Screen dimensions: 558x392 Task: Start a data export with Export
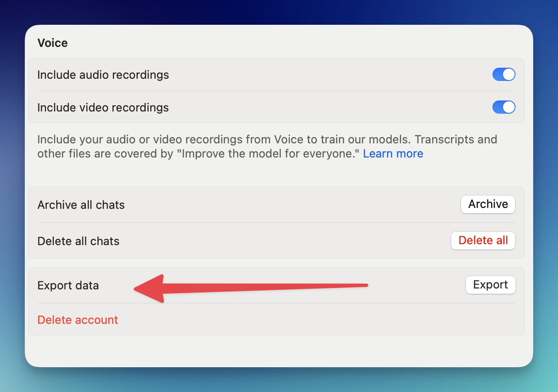(490, 285)
